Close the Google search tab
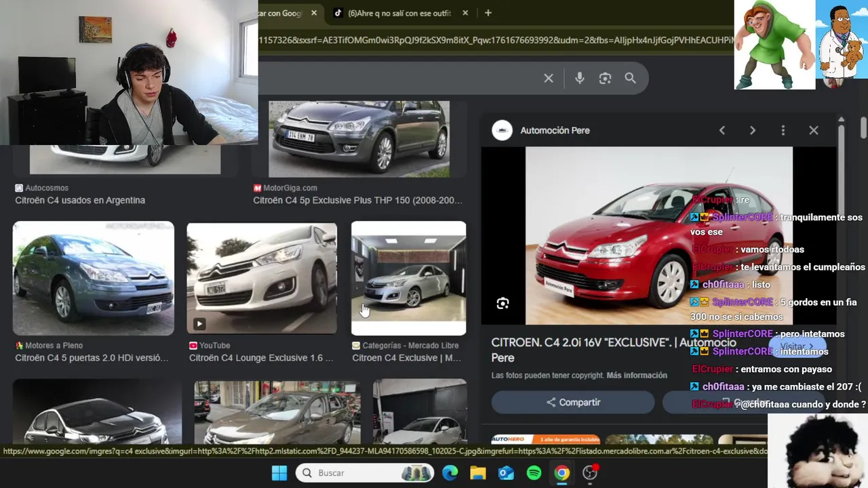Image resolution: width=868 pixels, height=488 pixels. 314,13
